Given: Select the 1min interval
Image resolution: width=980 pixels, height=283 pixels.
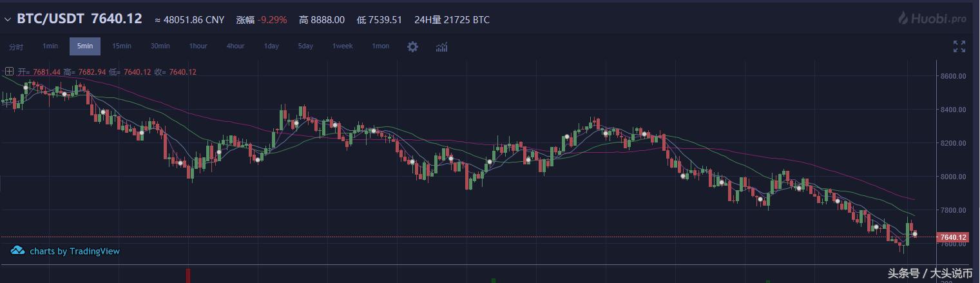Looking at the screenshot, I should (50, 46).
